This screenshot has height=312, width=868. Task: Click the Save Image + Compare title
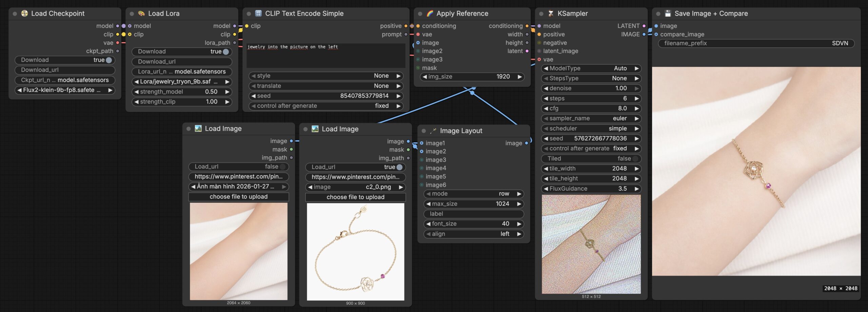711,14
